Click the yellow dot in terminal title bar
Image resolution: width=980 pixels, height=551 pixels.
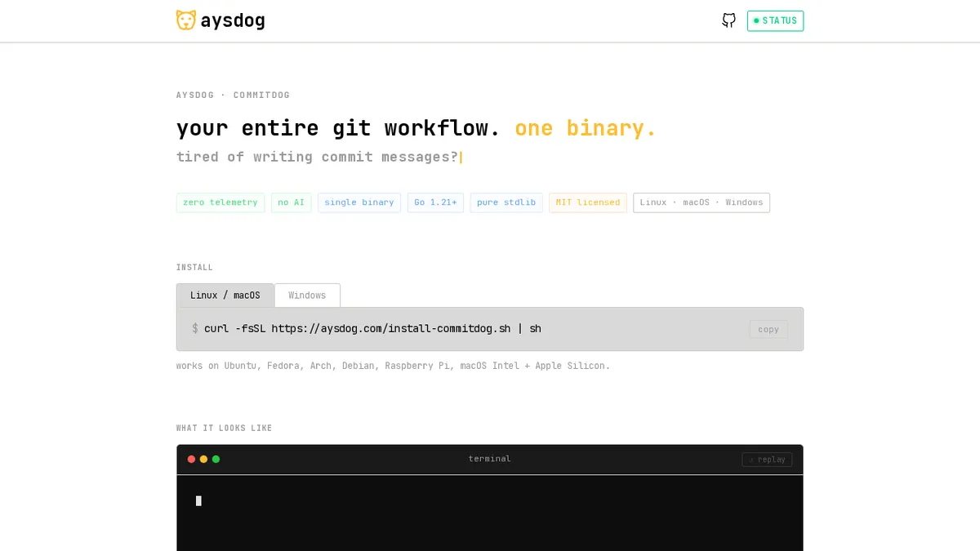[x=203, y=459]
